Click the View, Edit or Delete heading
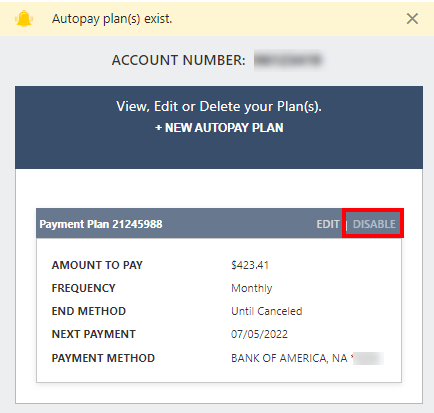Screen dimensions: 434x413 pos(219,107)
